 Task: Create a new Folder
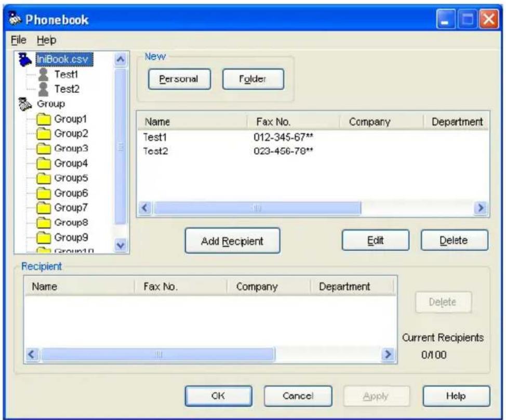tap(254, 79)
